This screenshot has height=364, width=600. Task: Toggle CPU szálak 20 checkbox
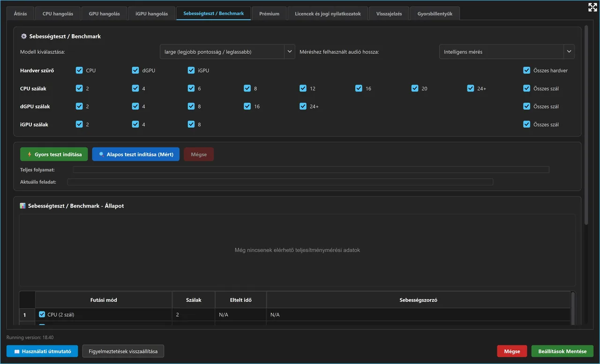[x=415, y=88]
